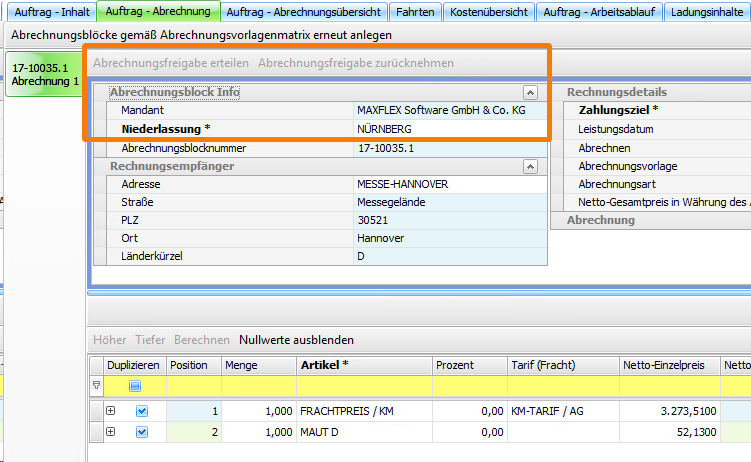Collapse the Abrechnungsblock Info section
Viewport: 751px width, 462px height.
coord(531,92)
